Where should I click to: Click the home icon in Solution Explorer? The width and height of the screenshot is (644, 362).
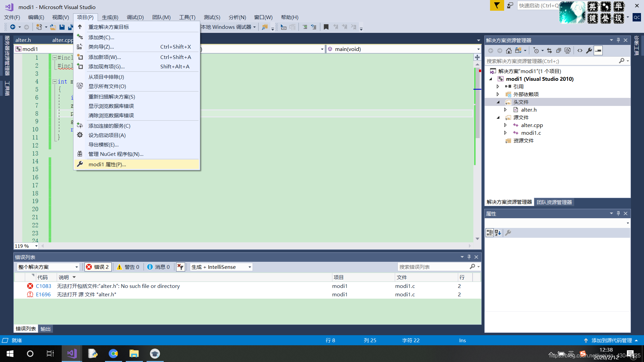pos(509,51)
